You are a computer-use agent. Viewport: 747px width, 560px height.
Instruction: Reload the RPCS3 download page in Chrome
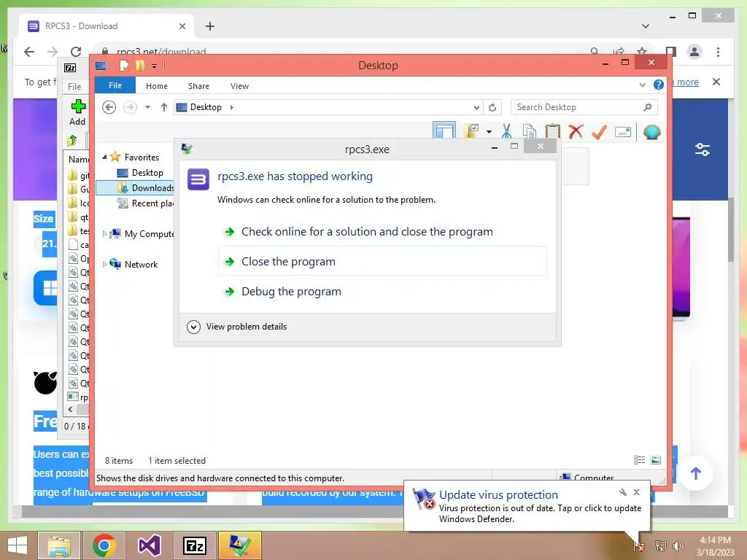click(75, 52)
